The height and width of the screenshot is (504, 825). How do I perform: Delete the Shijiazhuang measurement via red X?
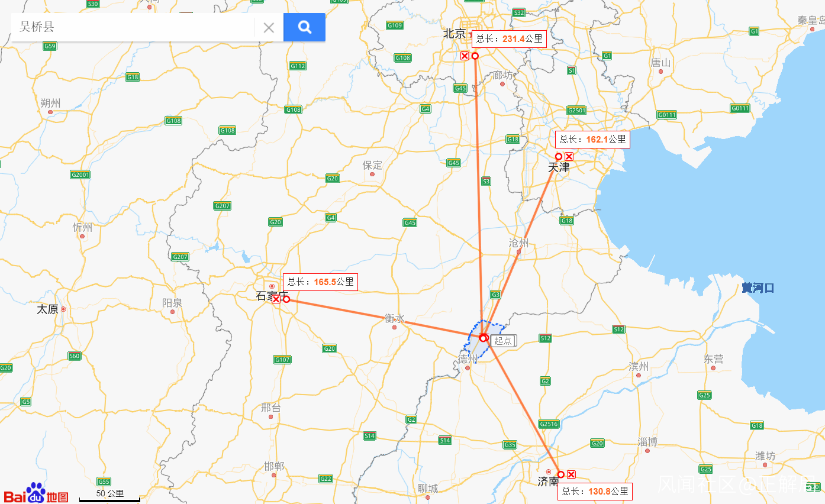click(x=276, y=299)
